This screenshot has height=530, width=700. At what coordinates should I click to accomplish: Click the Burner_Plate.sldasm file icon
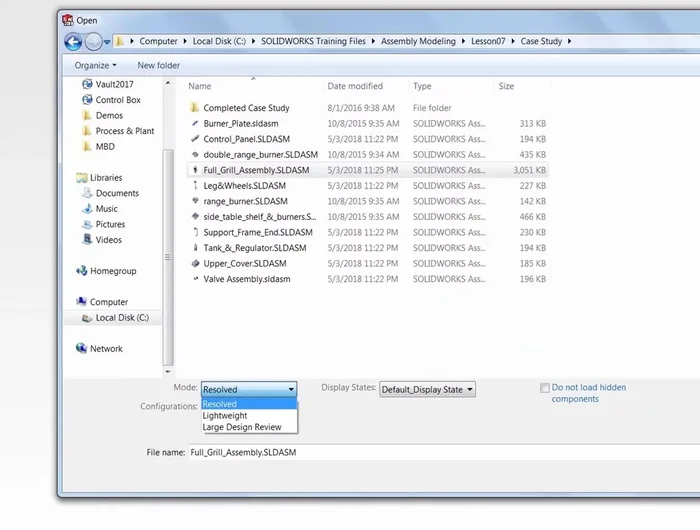point(194,123)
